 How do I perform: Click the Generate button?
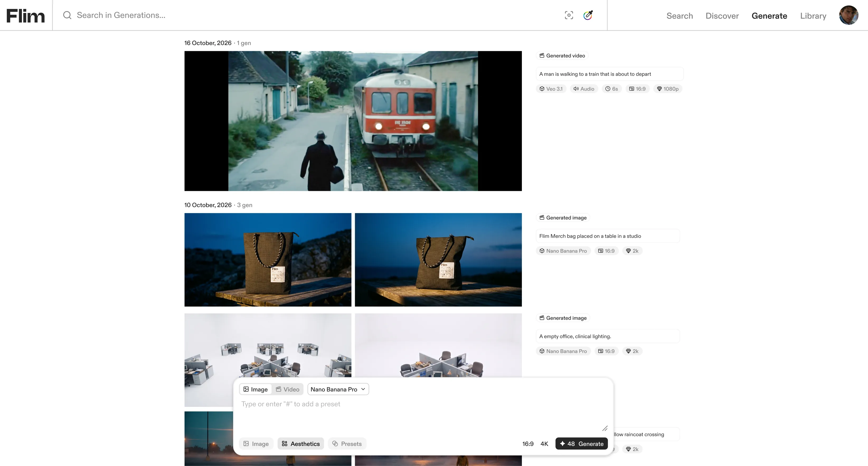582,444
